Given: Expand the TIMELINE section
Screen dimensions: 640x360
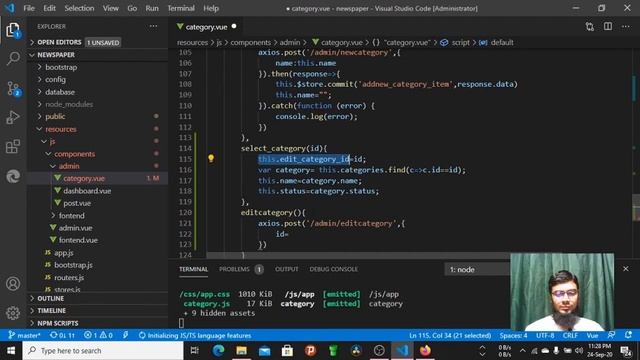Looking at the screenshot, I should [51, 311].
